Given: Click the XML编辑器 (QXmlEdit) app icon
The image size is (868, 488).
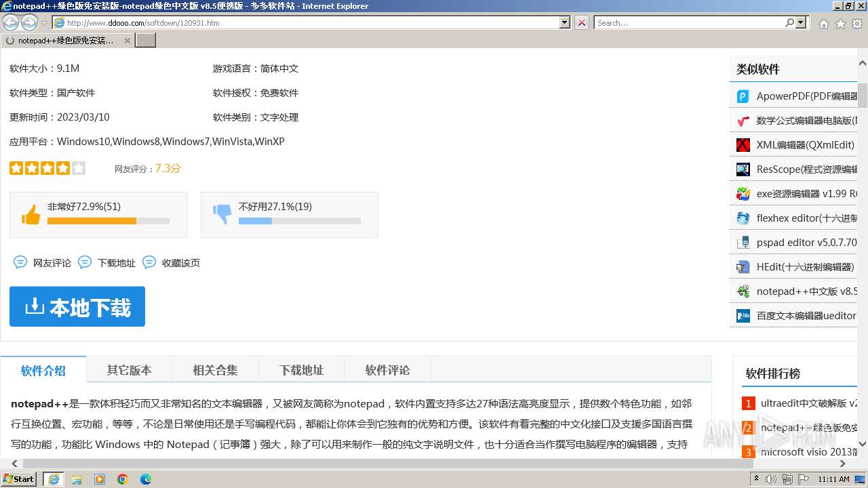Looking at the screenshot, I should 743,145.
